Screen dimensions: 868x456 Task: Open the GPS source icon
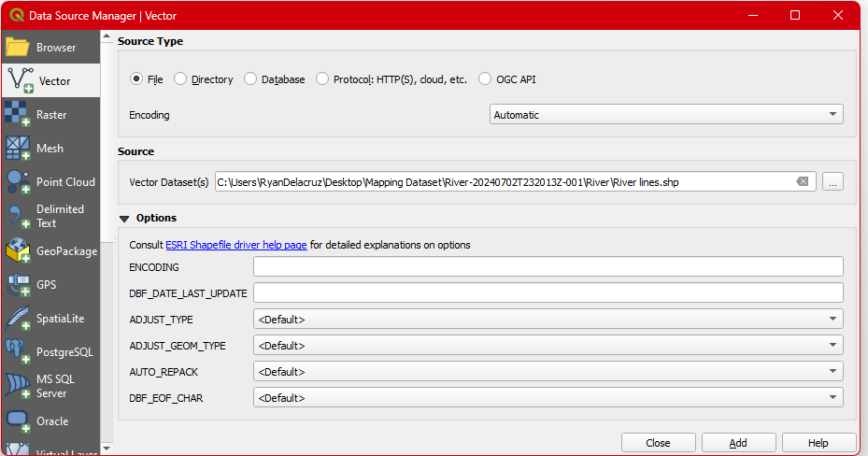[18, 285]
